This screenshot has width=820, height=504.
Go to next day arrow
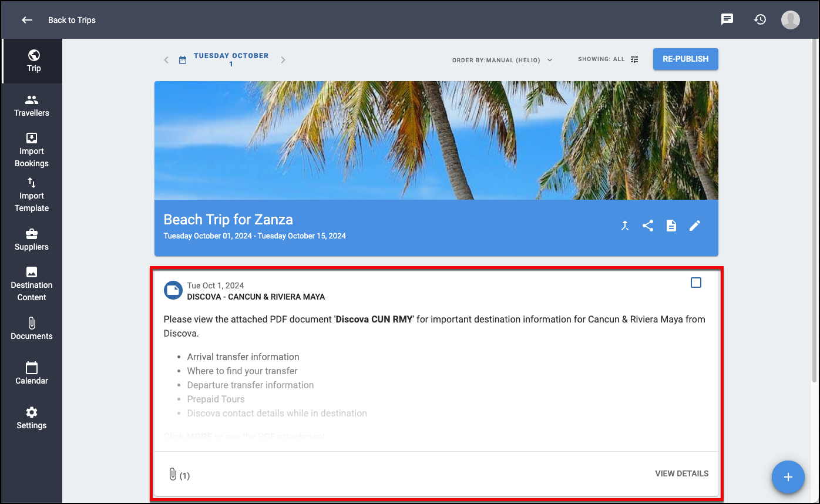283,60
